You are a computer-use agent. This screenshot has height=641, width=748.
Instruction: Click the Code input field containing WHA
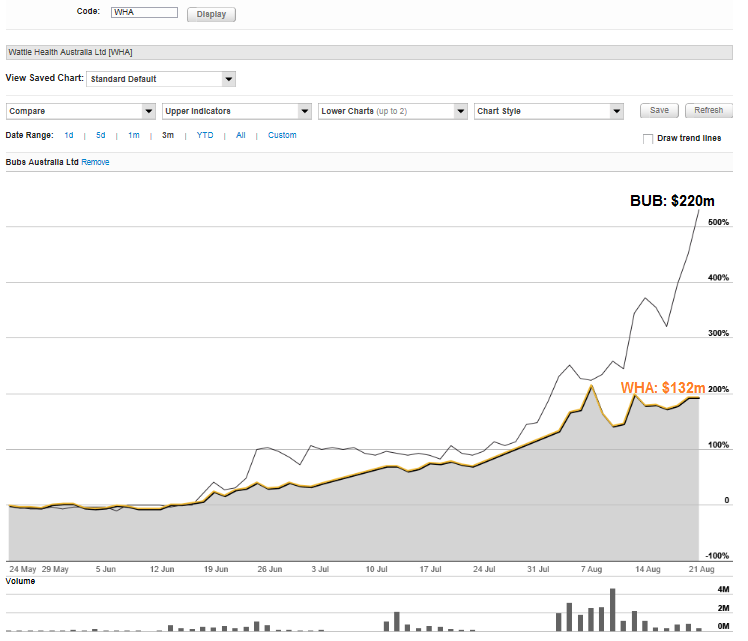[146, 12]
